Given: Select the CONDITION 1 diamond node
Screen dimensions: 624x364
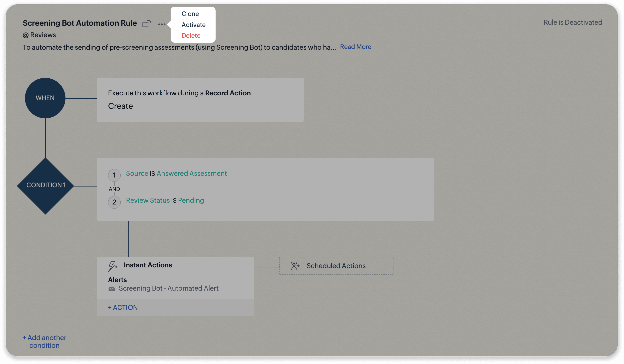Looking at the screenshot, I should pos(45,186).
